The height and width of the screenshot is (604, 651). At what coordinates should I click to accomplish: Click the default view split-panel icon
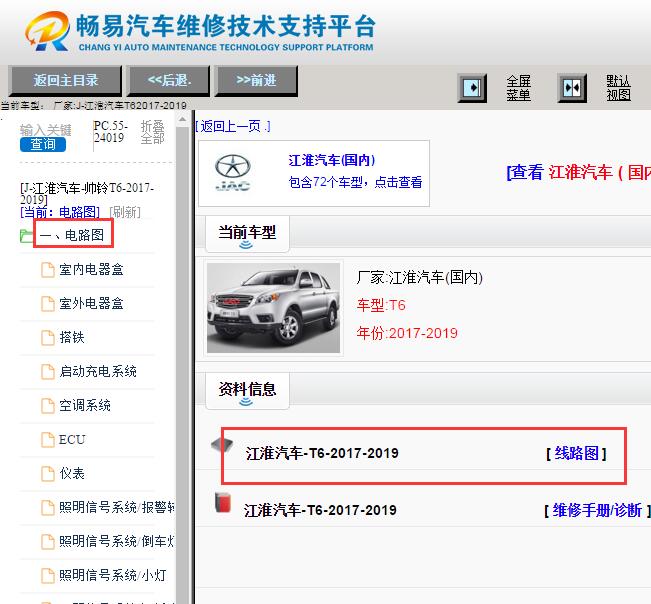pyautogui.click(x=572, y=88)
